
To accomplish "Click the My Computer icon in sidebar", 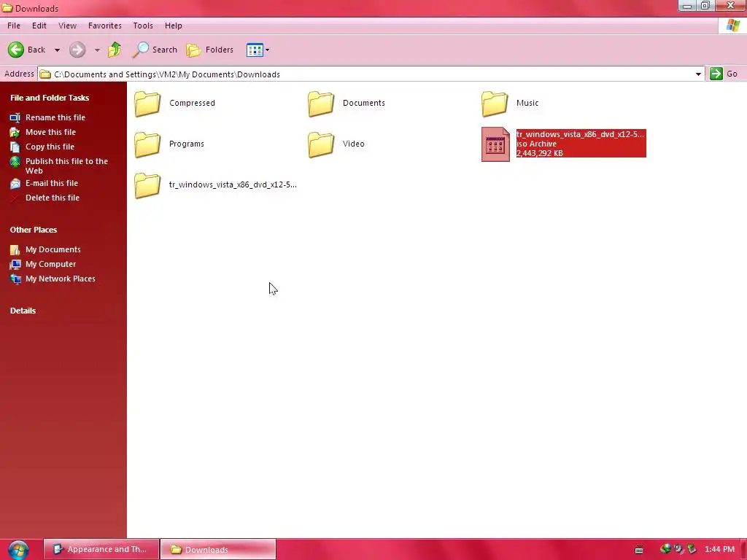I will coord(15,264).
